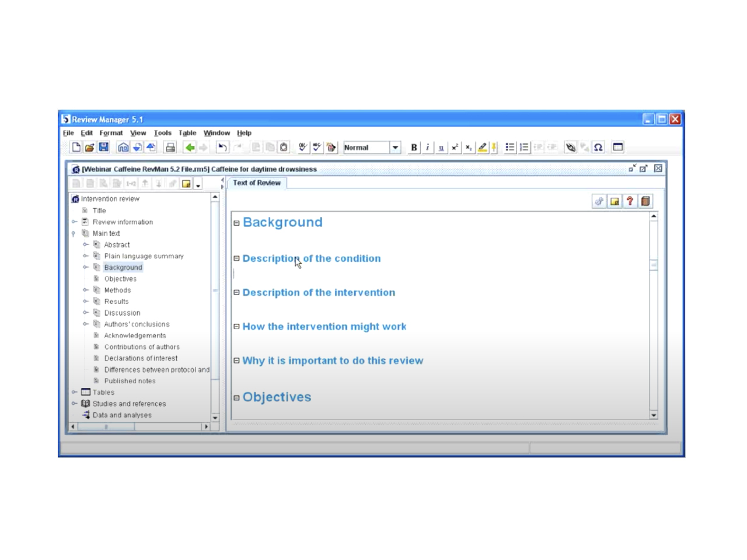
Task: Select Background in the outline tree
Action: tap(123, 267)
